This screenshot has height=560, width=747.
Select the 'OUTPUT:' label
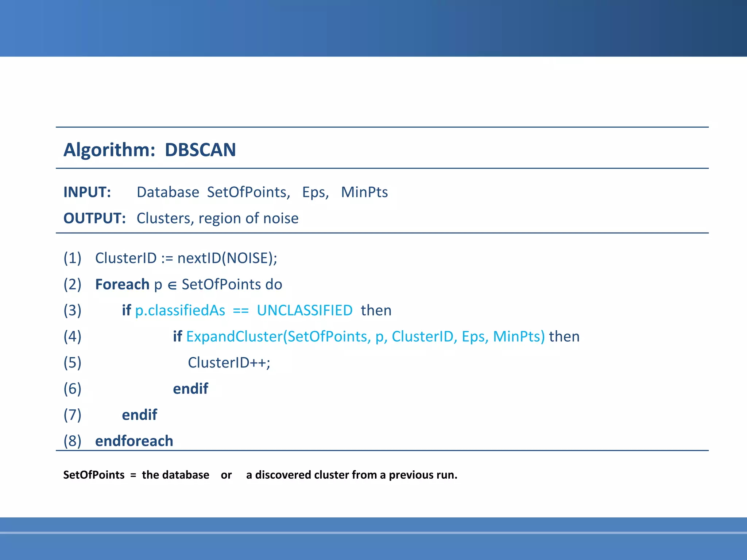click(x=95, y=218)
